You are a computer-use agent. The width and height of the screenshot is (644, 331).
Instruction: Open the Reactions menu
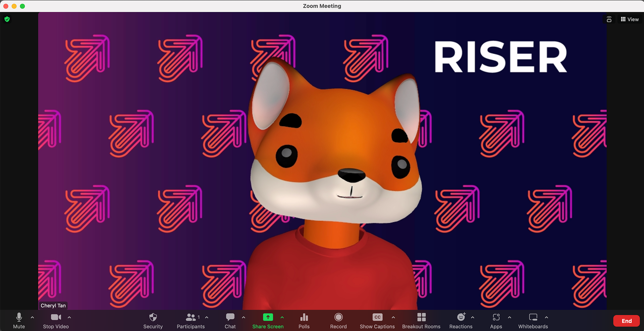click(461, 321)
